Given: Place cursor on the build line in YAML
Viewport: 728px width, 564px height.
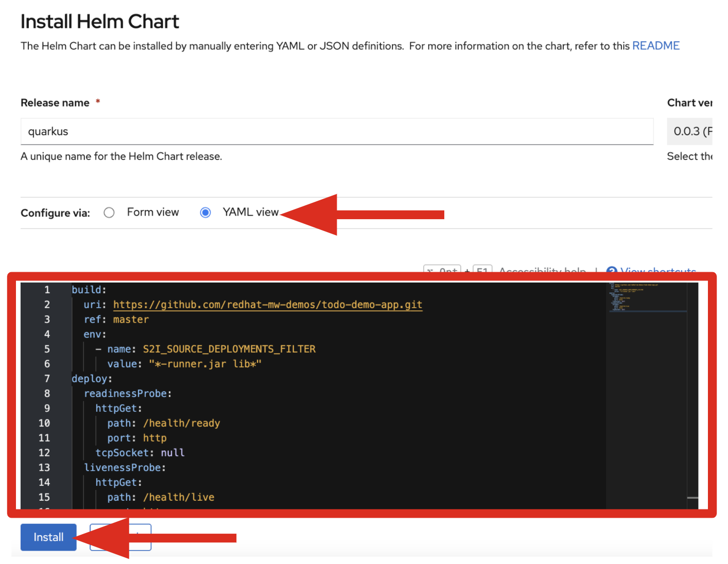Looking at the screenshot, I should [x=89, y=290].
